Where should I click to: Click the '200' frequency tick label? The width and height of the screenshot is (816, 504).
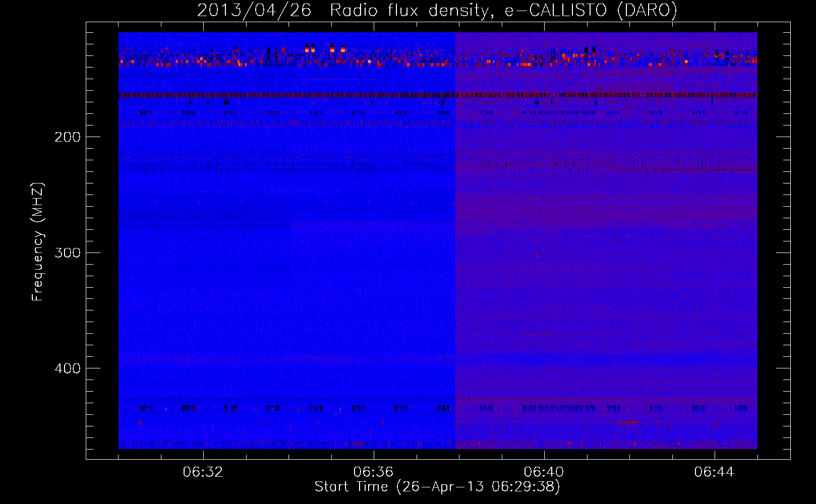pos(68,137)
